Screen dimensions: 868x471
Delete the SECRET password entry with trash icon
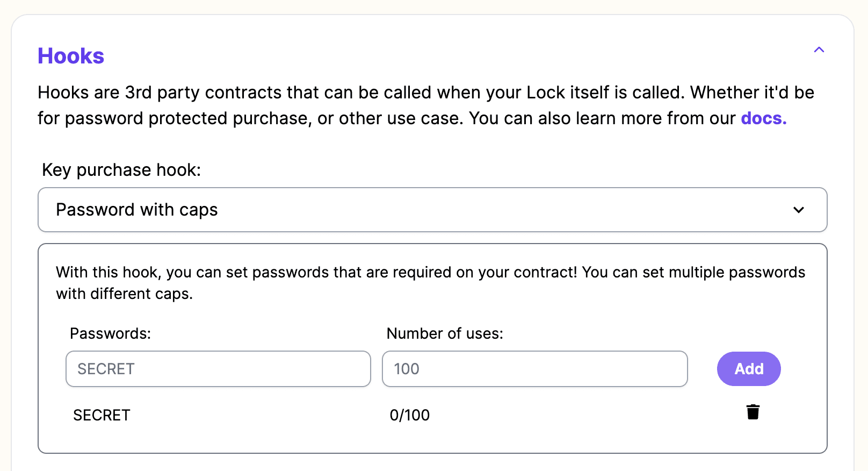(x=753, y=412)
